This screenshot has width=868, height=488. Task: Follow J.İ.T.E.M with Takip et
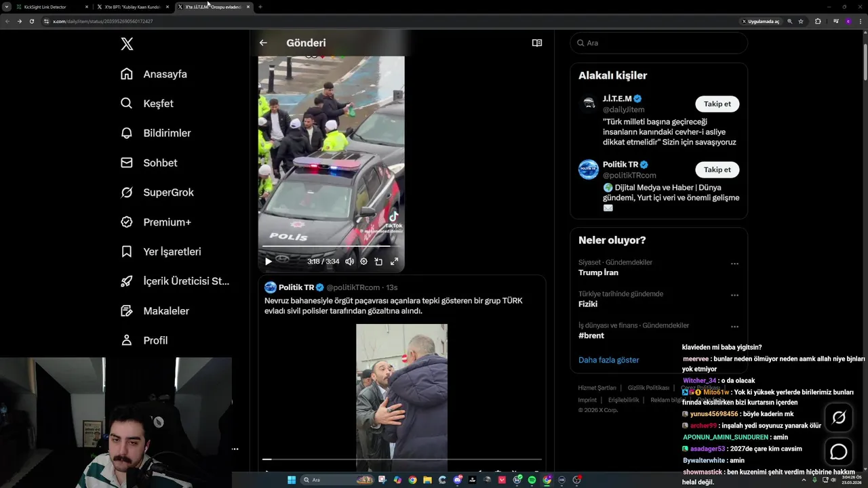717,104
